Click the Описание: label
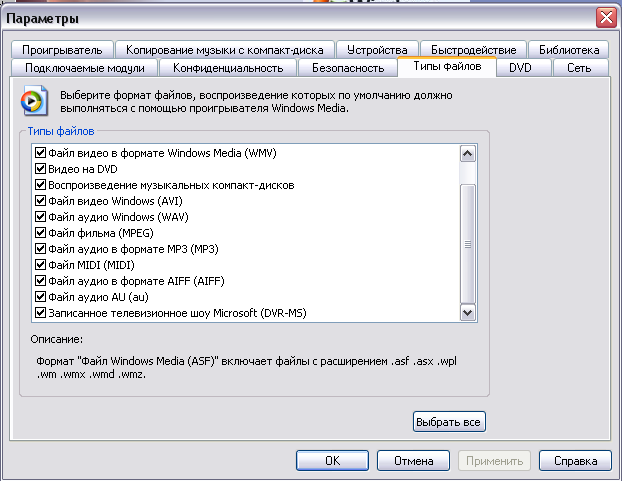Viewport: 622px width, 481px height. click(x=56, y=339)
